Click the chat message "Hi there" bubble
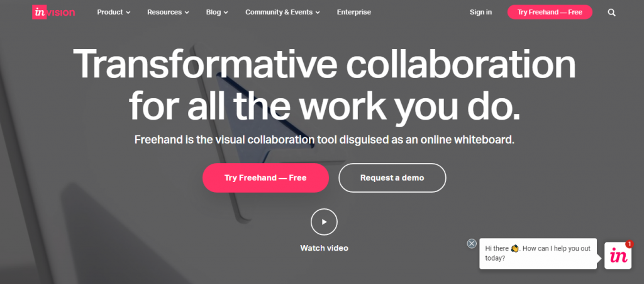This screenshot has height=284, width=644. coord(538,254)
